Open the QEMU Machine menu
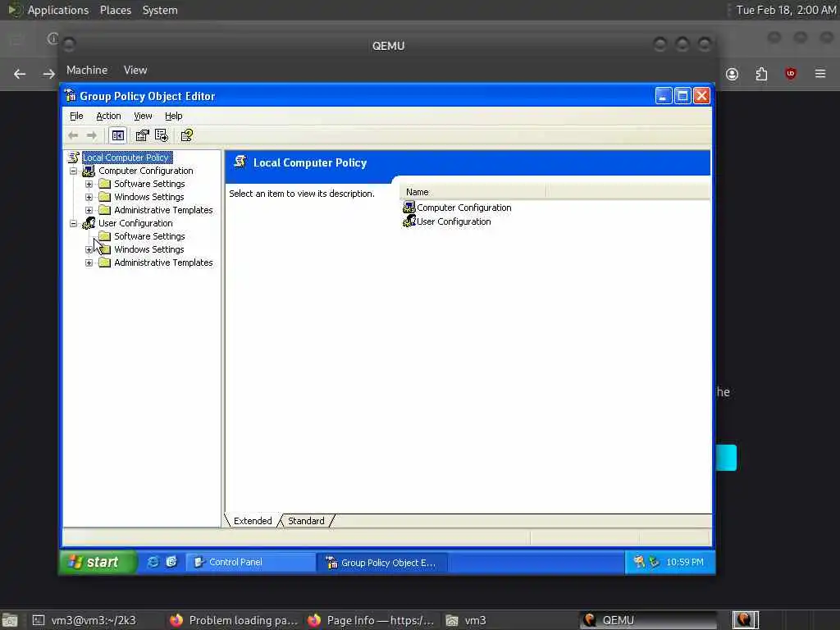Screen dimensions: 840x630 point(87,71)
